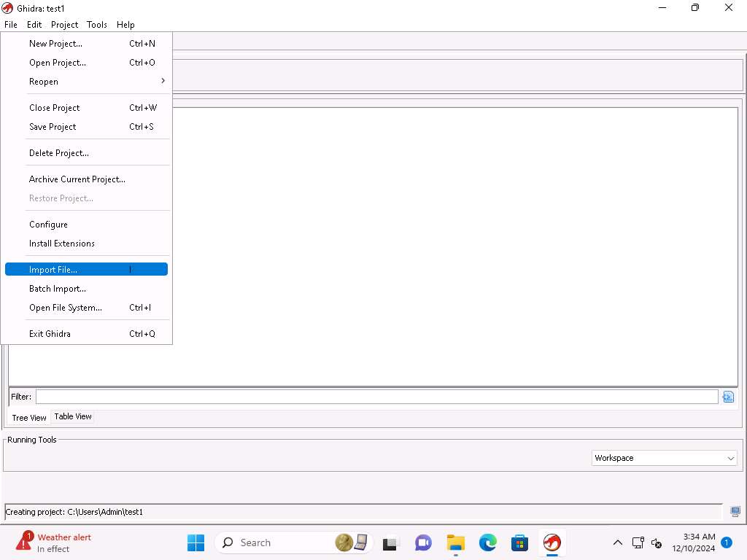Select the Tree View tab
747x560 pixels.
(x=29, y=418)
